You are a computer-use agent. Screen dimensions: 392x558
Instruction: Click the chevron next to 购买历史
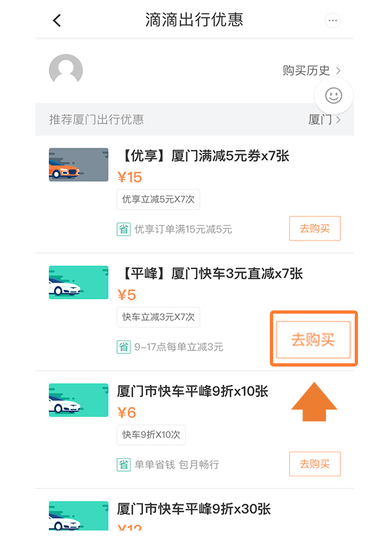coord(338,71)
